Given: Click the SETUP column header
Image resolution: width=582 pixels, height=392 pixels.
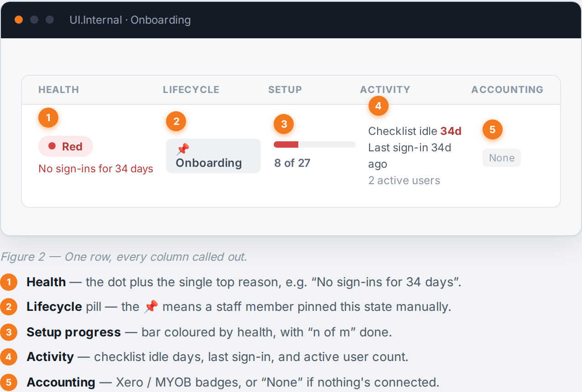Looking at the screenshot, I should (x=285, y=90).
